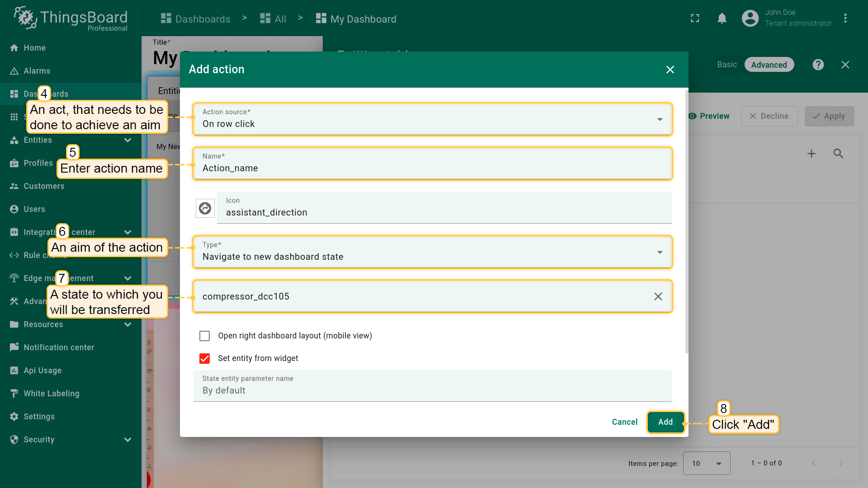
Task: Click the plus icon to add action
Action: [811, 154]
